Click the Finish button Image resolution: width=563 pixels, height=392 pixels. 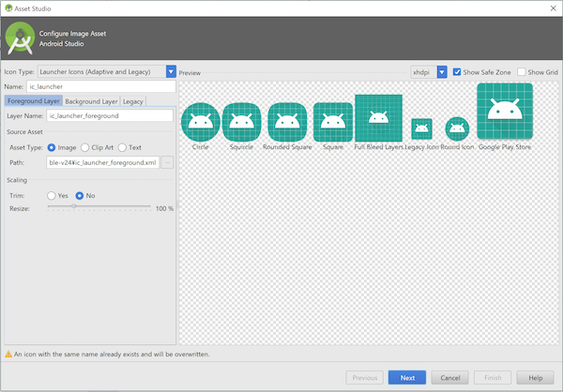point(493,378)
